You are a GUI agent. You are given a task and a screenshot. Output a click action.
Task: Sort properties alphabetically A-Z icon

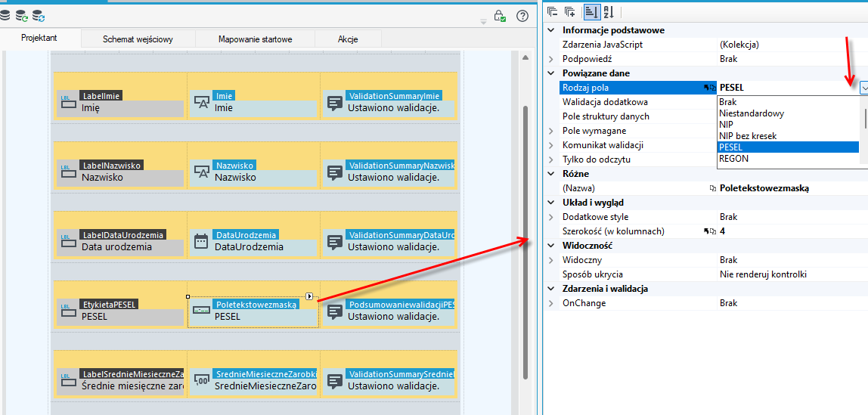pyautogui.click(x=609, y=11)
